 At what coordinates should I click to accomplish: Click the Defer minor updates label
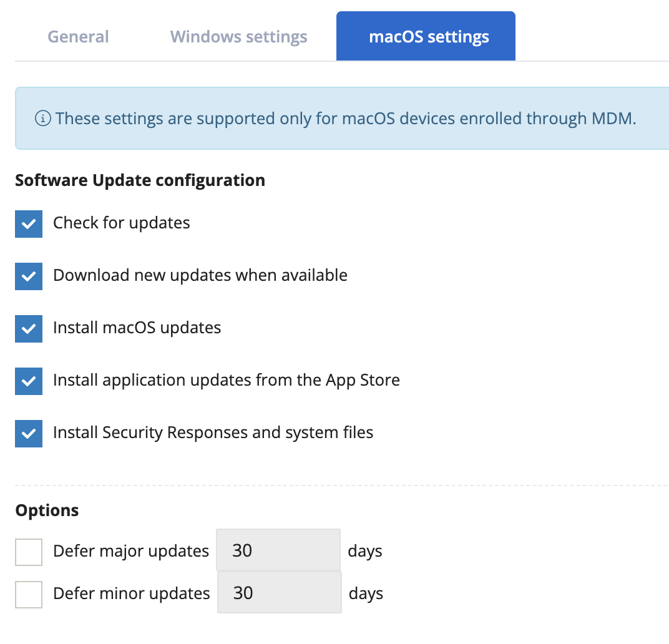[x=132, y=593]
